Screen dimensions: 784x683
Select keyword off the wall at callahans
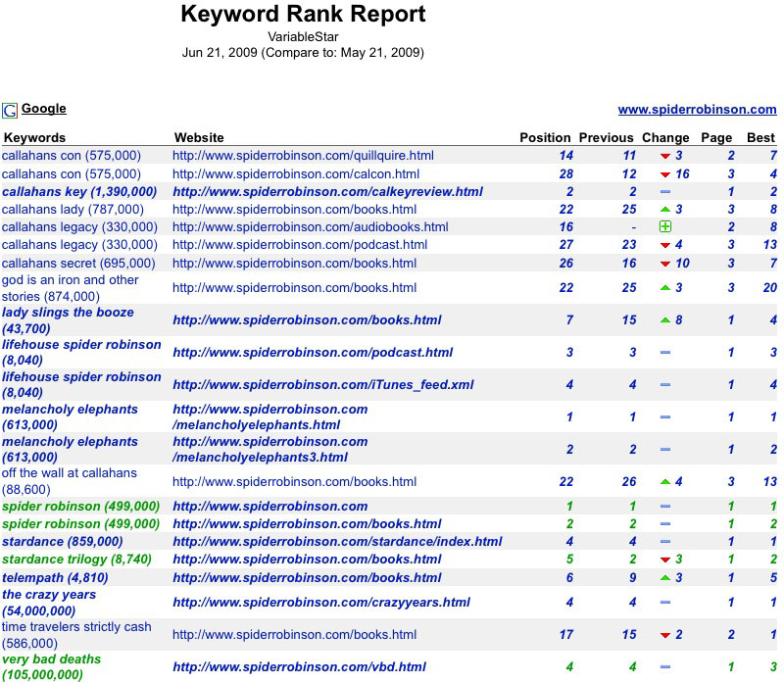pos(69,481)
